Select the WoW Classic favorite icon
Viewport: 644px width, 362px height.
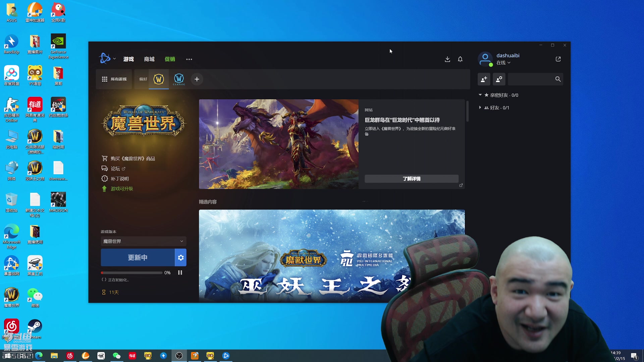[179, 79]
